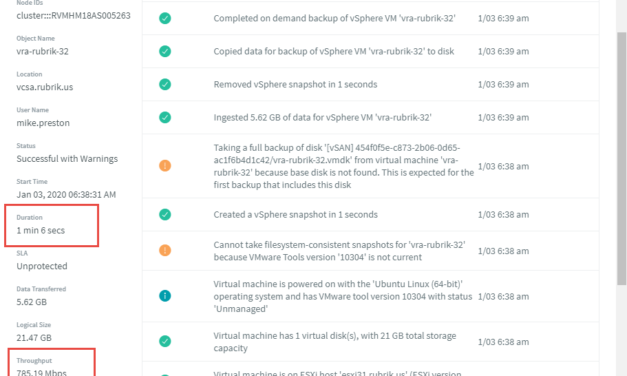Image resolution: width=627 pixels, height=376 pixels.
Task: Click the Duration value '1 min 6 secs'
Action: tap(40, 230)
